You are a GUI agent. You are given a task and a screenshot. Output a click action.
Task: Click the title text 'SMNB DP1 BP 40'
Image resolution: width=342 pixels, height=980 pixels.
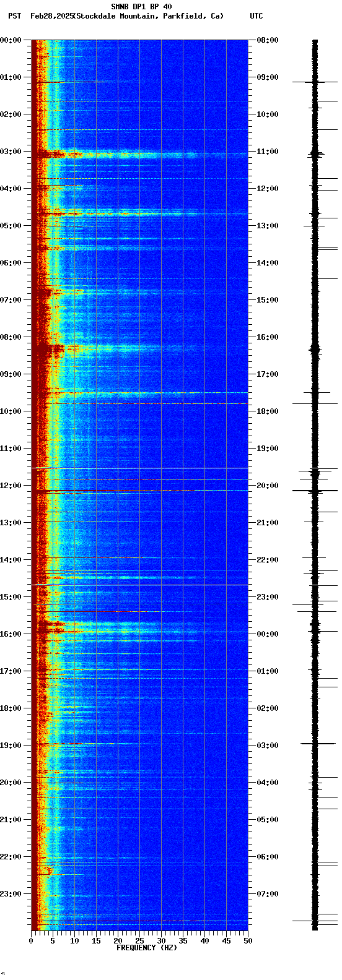141,7
